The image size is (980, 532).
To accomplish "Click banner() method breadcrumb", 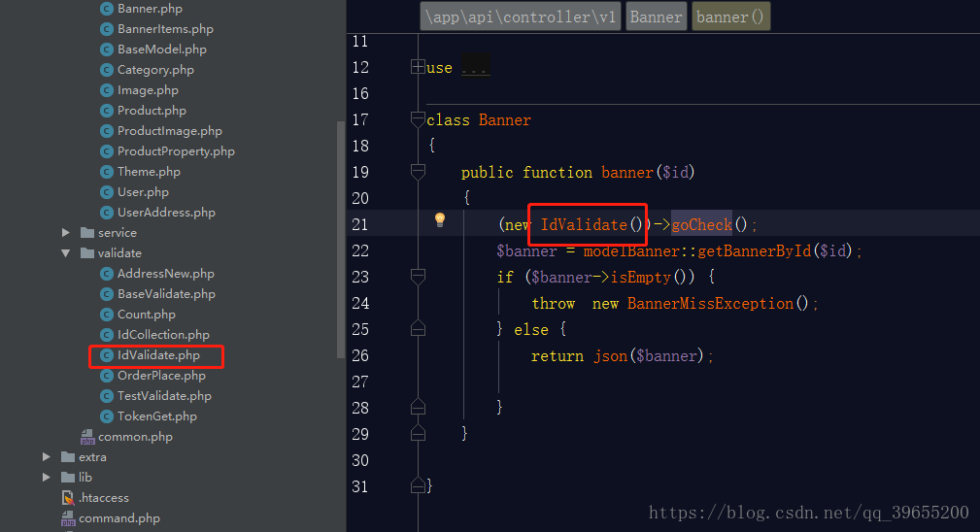I will (730, 17).
